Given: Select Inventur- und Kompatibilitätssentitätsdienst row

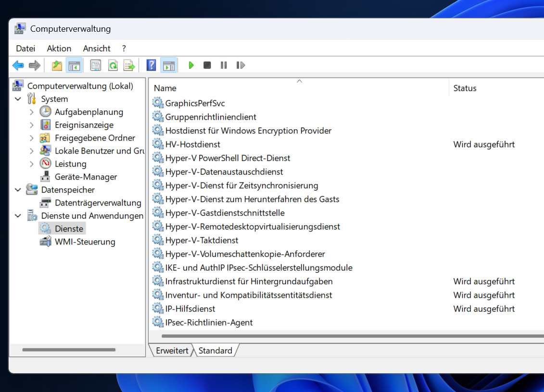Looking at the screenshot, I should point(248,294).
